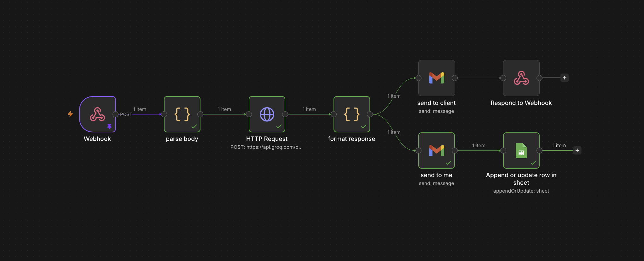Image resolution: width=644 pixels, height=261 pixels.
Task: Click the green checkmark on Google Sheets node
Action: [x=533, y=163]
